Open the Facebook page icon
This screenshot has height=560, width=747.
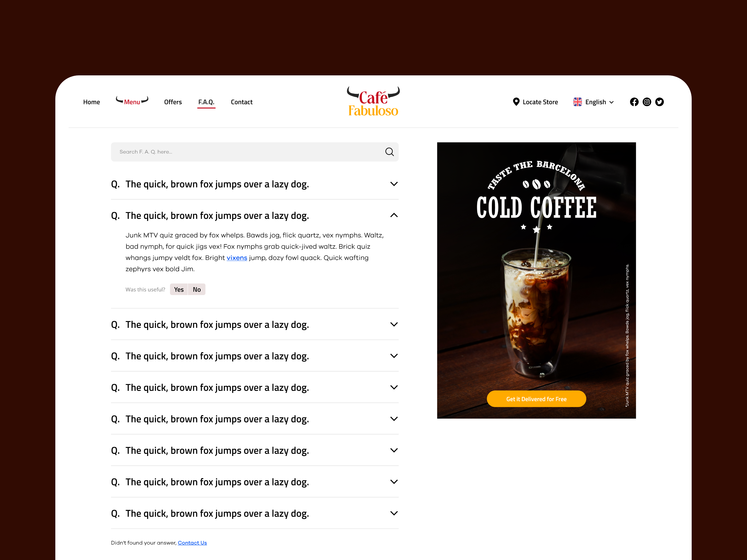[x=634, y=102]
